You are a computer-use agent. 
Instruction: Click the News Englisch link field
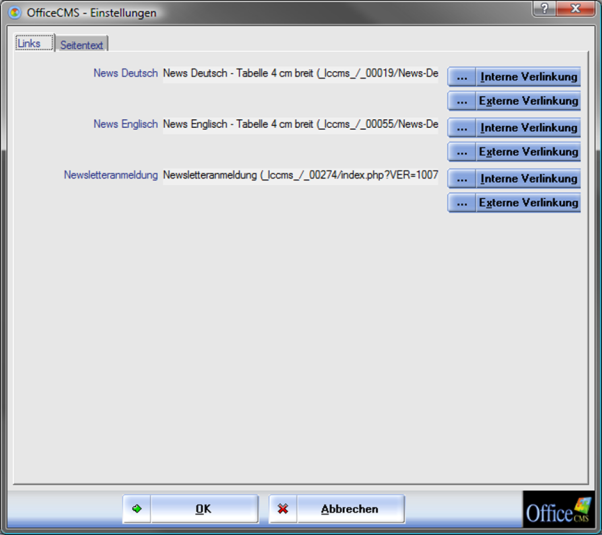pos(301,124)
